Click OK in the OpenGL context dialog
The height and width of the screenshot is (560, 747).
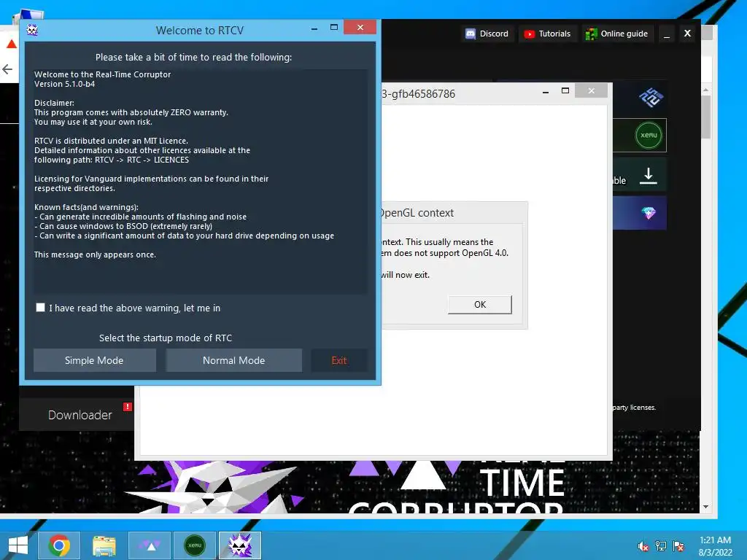pyautogui.click(x=480, y=304)
